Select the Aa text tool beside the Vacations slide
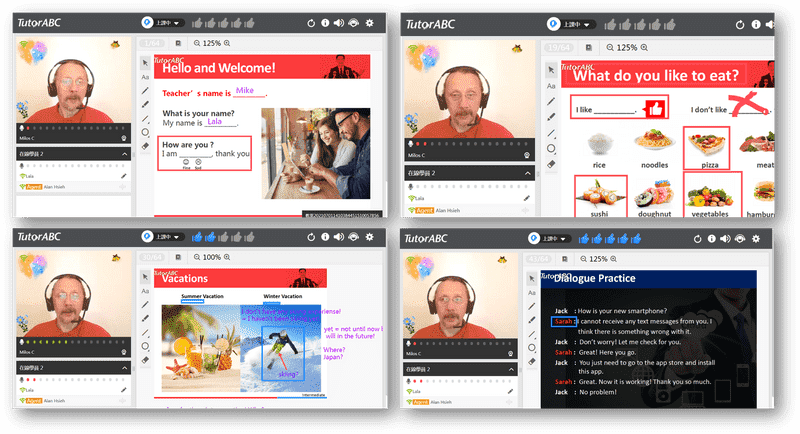Viewport: 800px width, 434px height. click(145, 292)
